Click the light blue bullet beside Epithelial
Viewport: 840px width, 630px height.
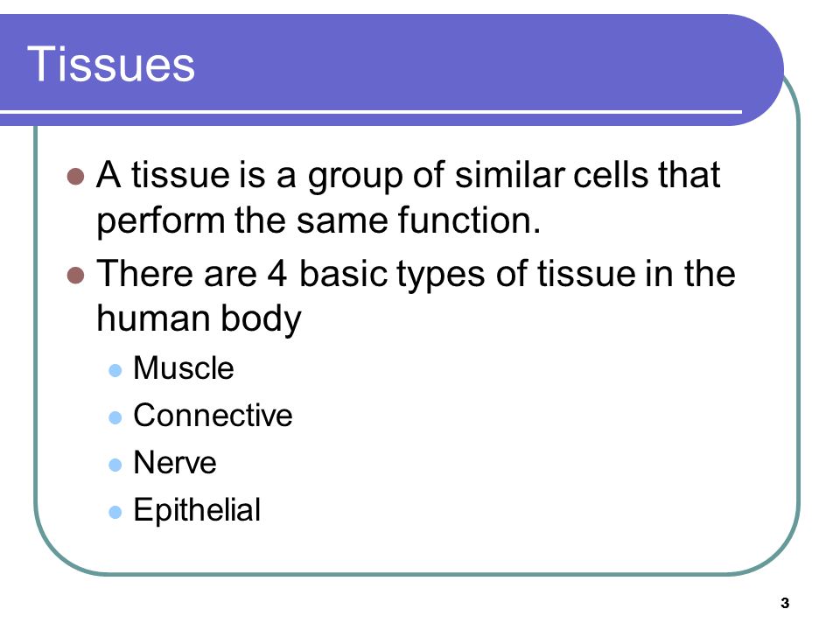click(x=115, y=512)
